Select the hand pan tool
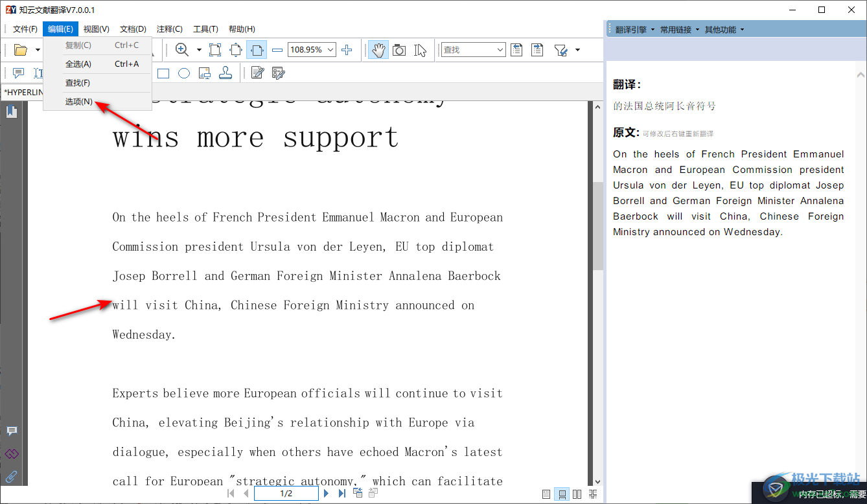The image size is (867, 504). click(x=378, y=50)
